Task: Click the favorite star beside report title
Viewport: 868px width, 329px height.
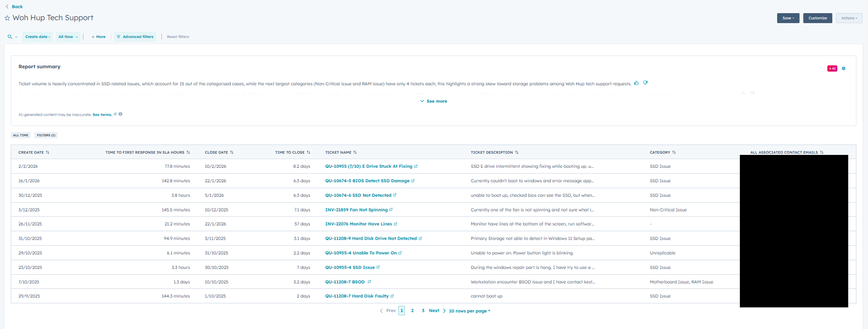Action: pos(7,18)
